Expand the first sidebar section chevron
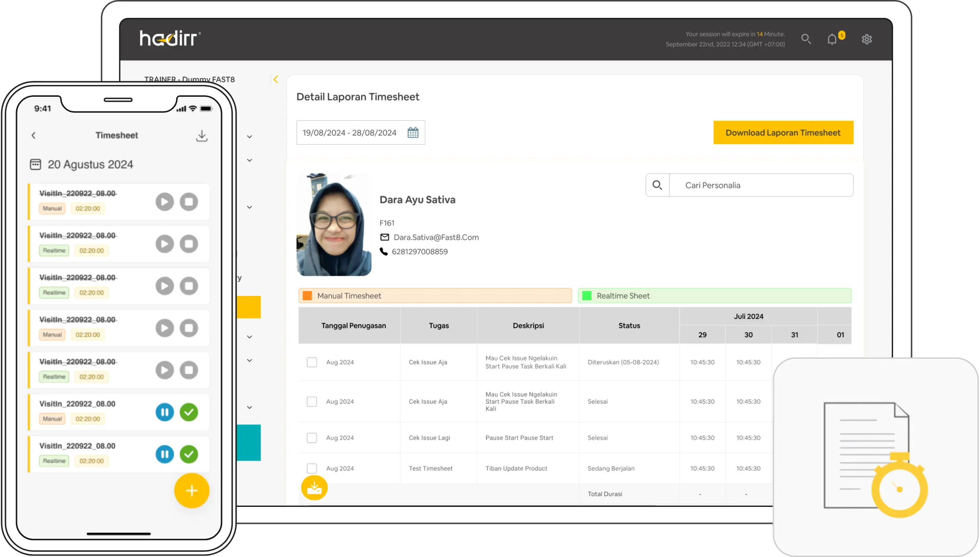The height and width of the screenshot is (557, 980). point(250,136)
